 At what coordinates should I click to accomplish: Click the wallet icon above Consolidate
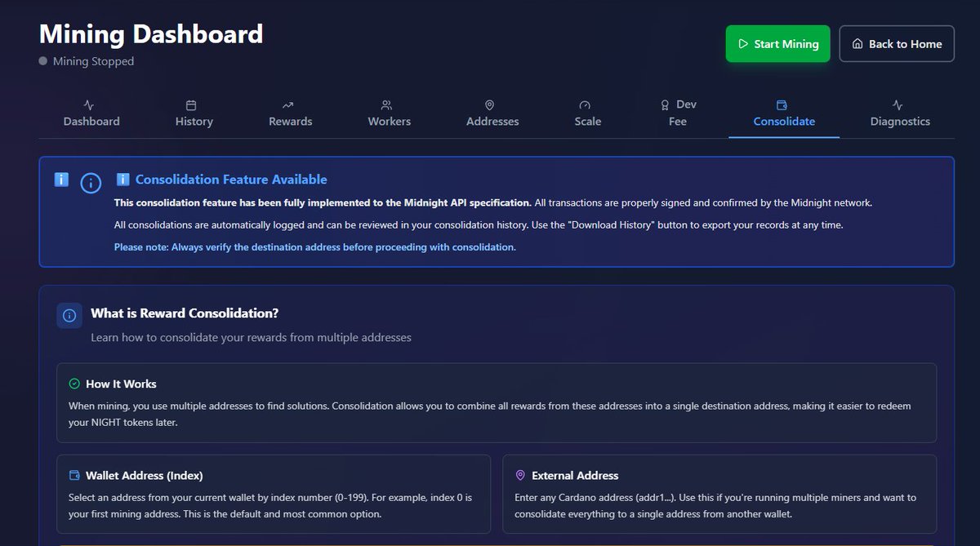click(782, 105)
